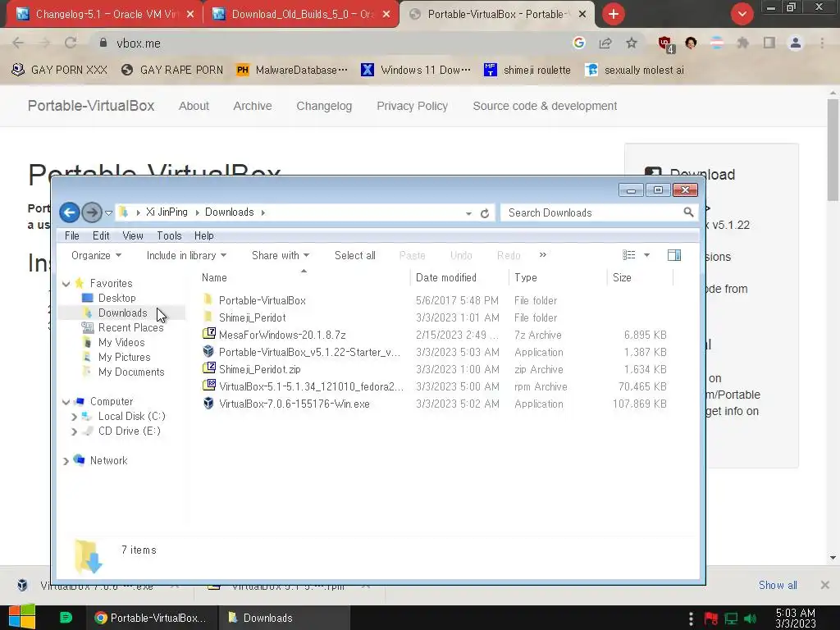Open Chrome profile avatar icon

(796, 43)
